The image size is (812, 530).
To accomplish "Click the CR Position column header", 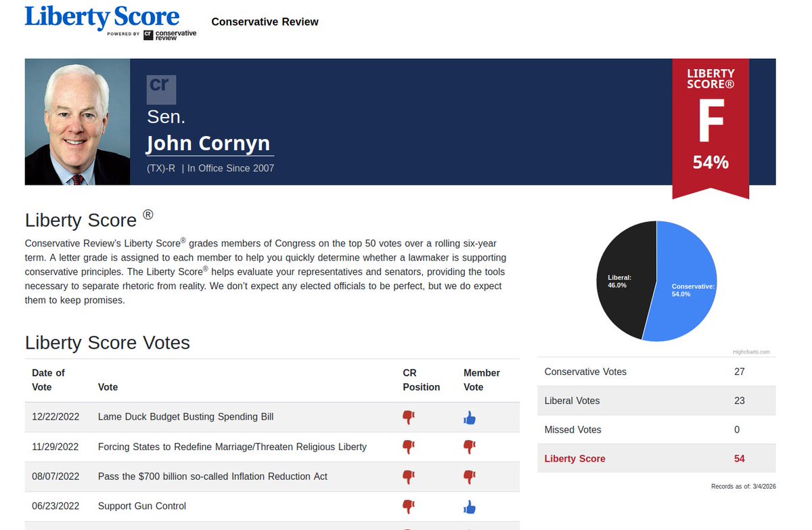I will point(421,380).
